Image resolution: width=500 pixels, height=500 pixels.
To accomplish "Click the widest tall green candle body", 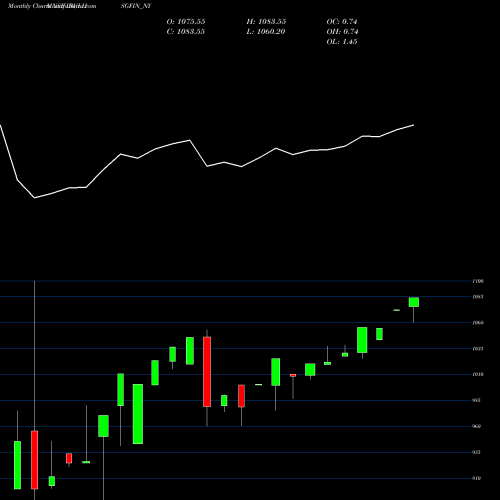I will click(x=138, y=414).
